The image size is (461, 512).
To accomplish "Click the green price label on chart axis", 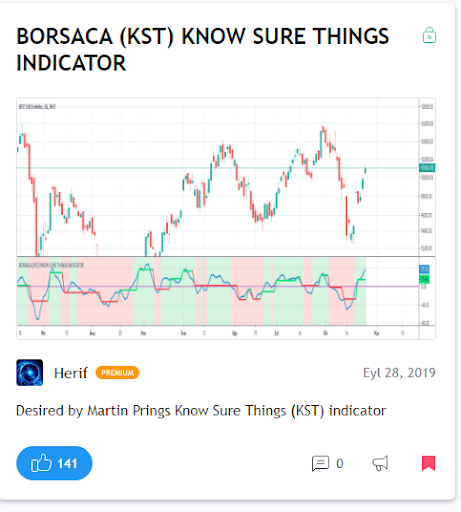I will (427, 168).
